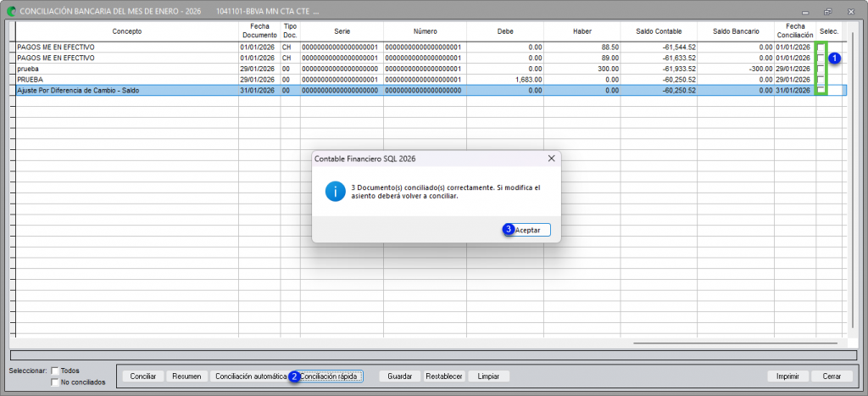Click the Saldo Bancario column header

click(736, 31)
